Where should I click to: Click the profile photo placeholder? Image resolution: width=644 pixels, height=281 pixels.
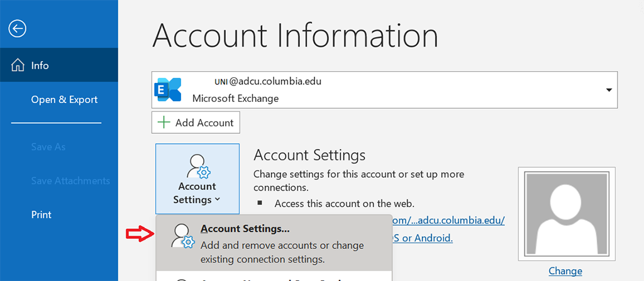pyautogui.click(x=567, y=214)
